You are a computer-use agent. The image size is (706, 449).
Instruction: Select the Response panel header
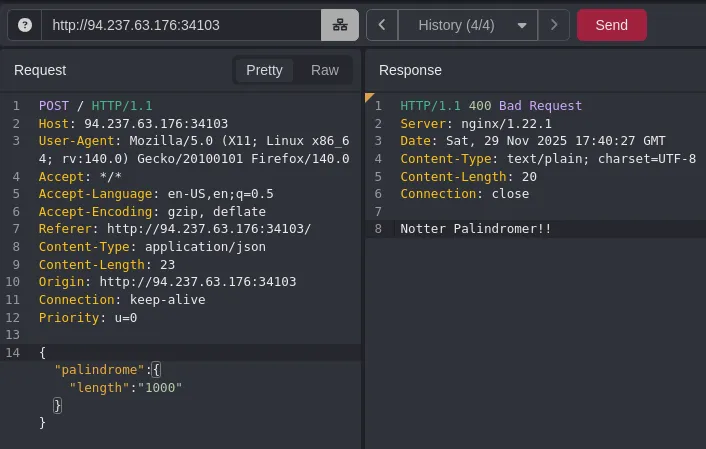point(410,70)
